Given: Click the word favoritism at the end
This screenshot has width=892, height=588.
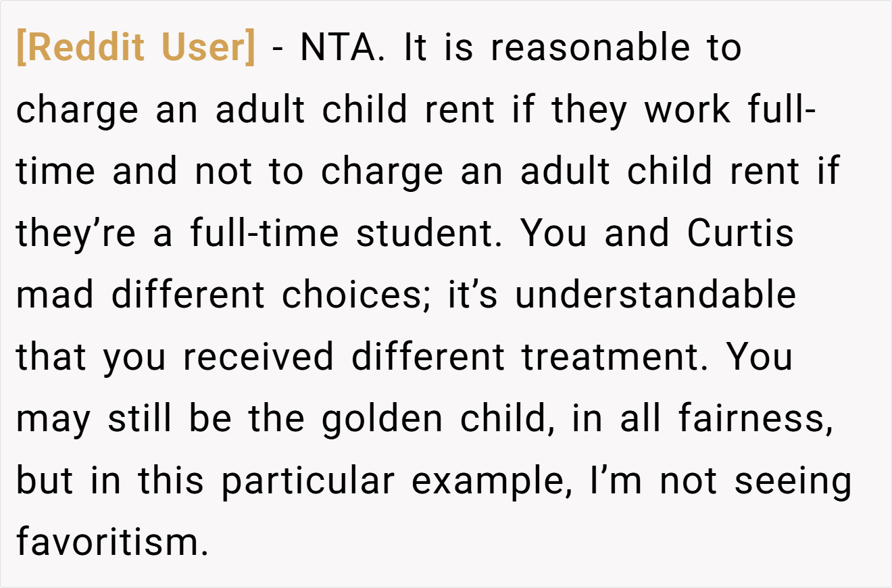Looking at the screenshot, I should (x=112, y=543).
